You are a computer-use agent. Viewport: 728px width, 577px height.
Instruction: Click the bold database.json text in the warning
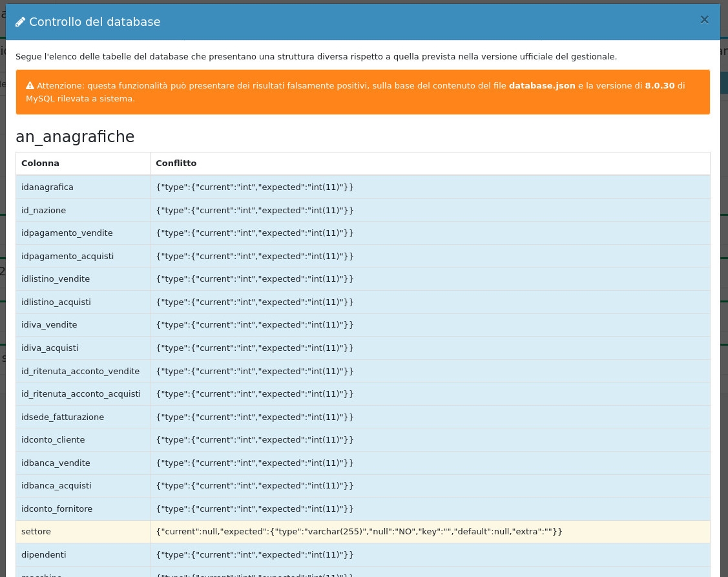coord(541,85)
